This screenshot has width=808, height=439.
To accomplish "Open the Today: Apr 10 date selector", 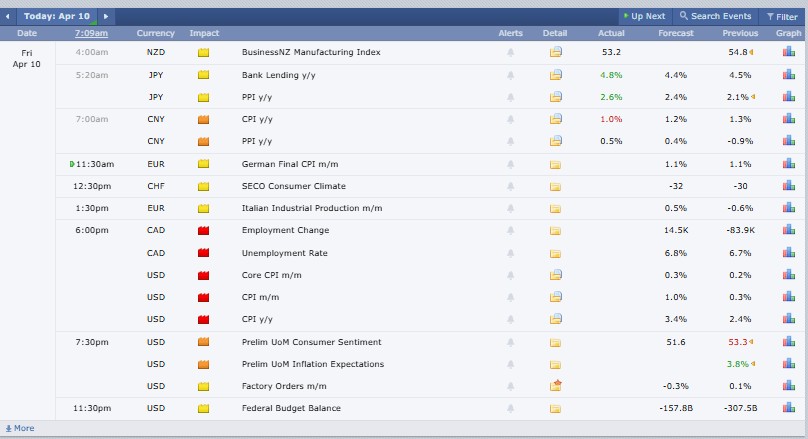I will pos(57,16).
